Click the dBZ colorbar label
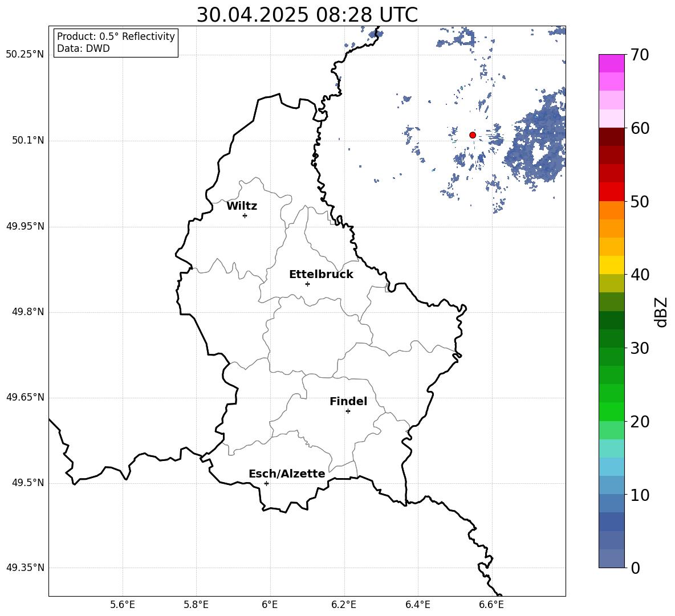Image resolution: width=675 pixels, height=616 pixels. click(661, 312)
